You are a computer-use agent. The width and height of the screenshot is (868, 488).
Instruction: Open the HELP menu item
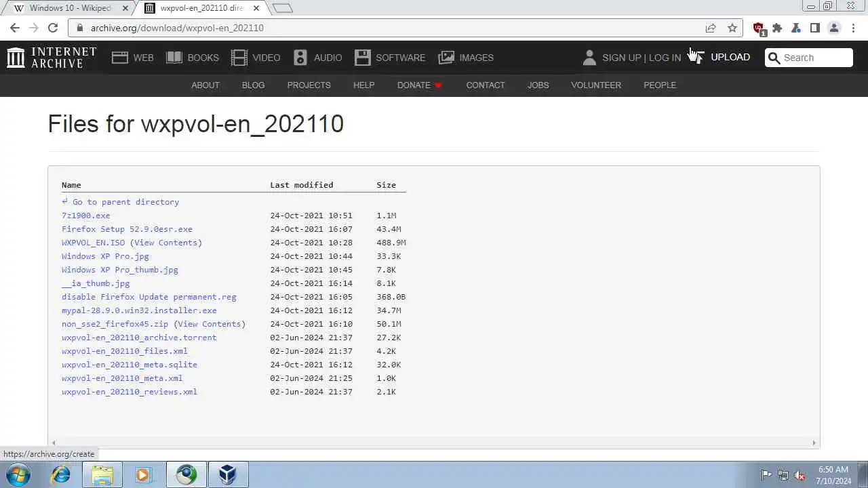363,85
